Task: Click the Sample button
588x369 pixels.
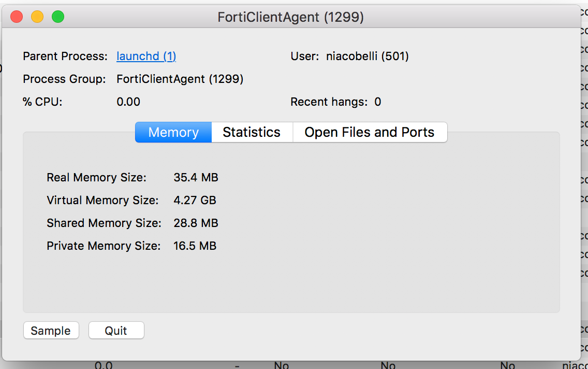Action: [x=51, y=330]
